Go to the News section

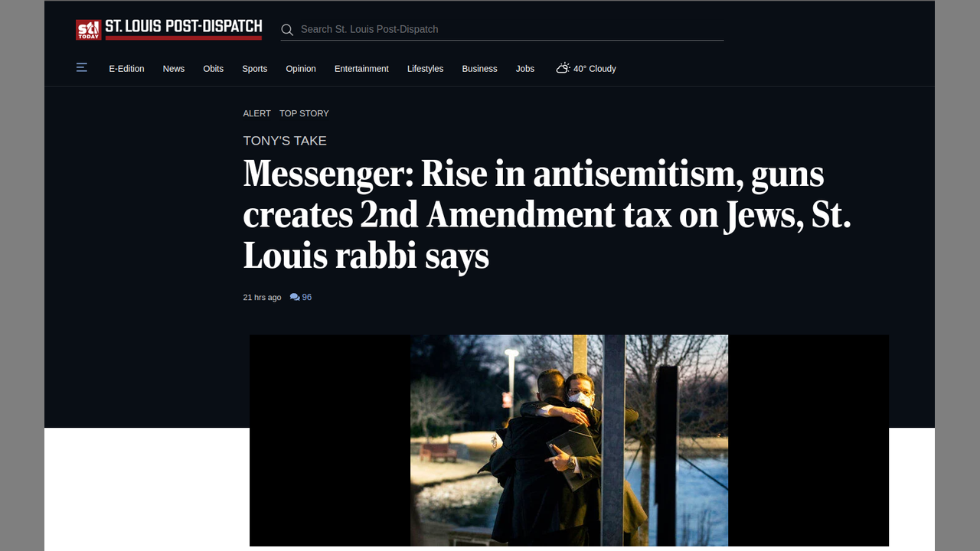pos(174,69)
